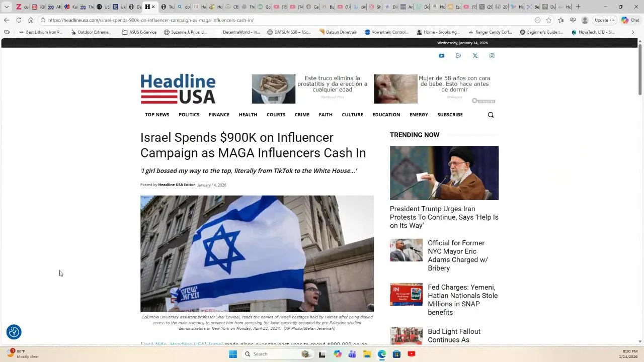This screenshot has width=644, height=362.
Task: Open 'Bud Light Fallout Continues' article
Action: pyautogui.click(x=454, y=336)
